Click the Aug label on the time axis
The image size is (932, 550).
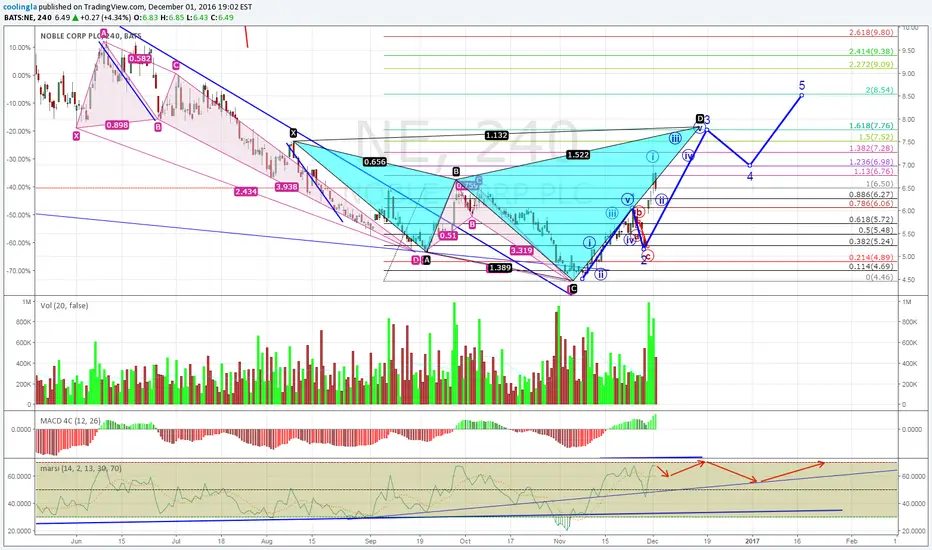(266, 541)
